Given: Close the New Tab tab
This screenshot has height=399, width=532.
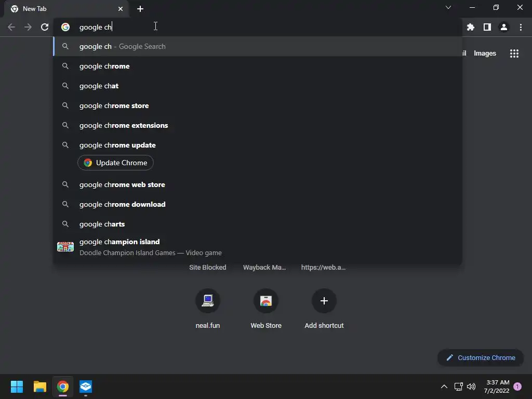Looking at the screenshot, I should [121, 9].
